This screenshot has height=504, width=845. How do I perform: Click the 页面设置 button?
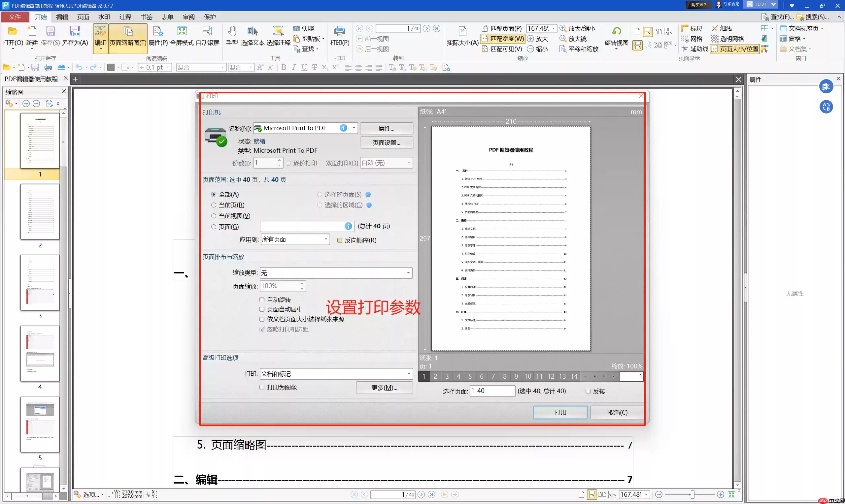(x=386, y=142)
